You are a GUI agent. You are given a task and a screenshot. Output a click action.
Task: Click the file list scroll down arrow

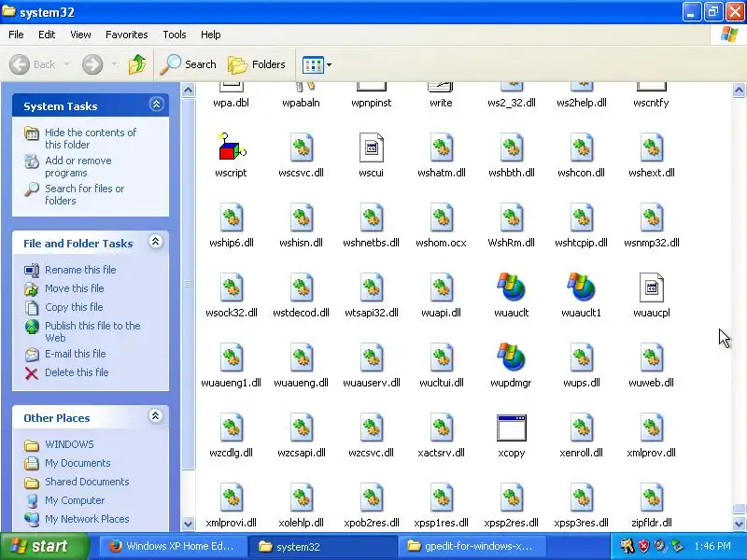pyautogui.click(x=739, y=524)
